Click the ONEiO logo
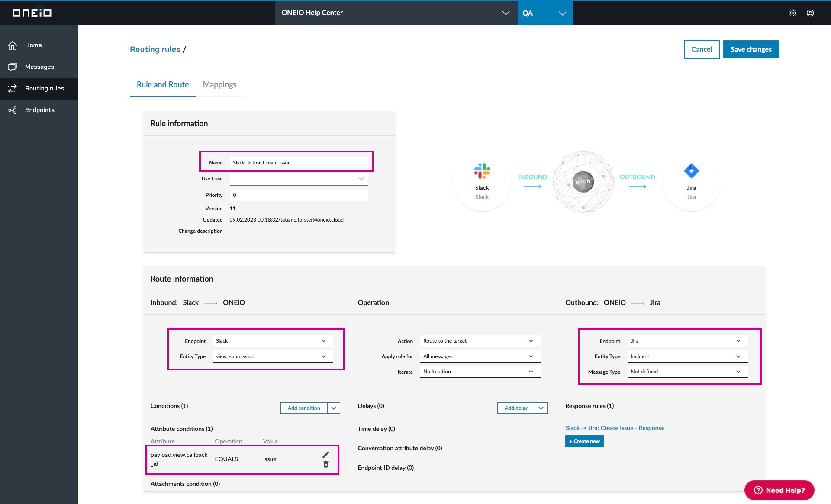The height and width of the screenshot is (504, 831). click(32, 13)
